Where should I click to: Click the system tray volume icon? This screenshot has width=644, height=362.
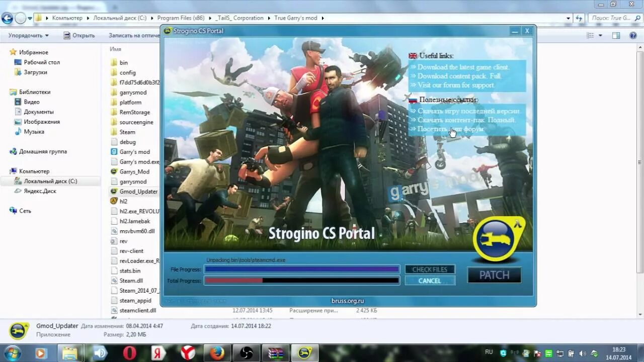[584, 353]
